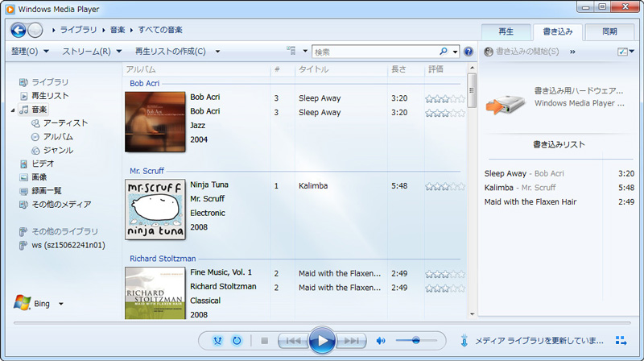
Task: Sort by the 長さ column header
Action: [406, 69]
